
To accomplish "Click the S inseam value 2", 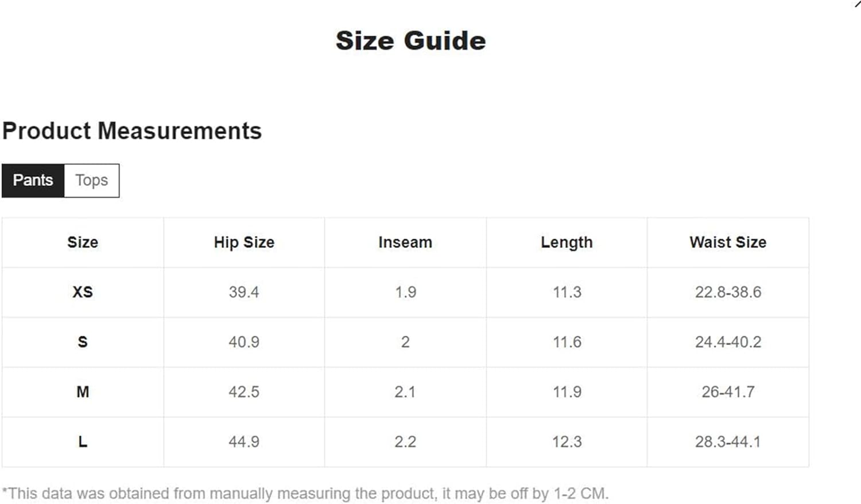I will tap(405, 342).
